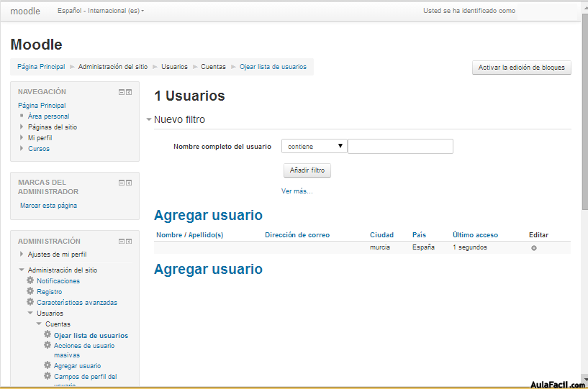
Task: Go to Página Principal in the breadcrumb
Action: (x=41, y=67)
